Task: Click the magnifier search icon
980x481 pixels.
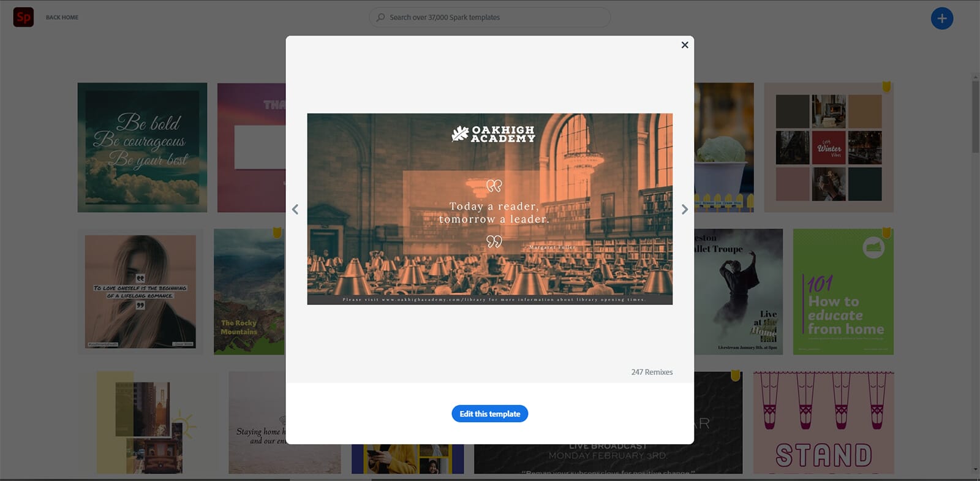Action: [x=381, y=17]
